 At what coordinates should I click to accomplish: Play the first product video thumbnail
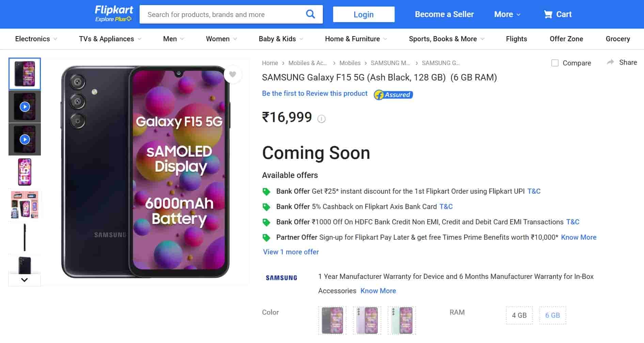[x=25, y=107]
